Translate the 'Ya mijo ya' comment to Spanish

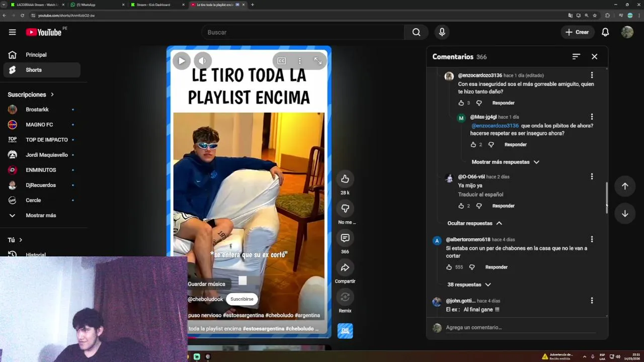tap(480, 195)
